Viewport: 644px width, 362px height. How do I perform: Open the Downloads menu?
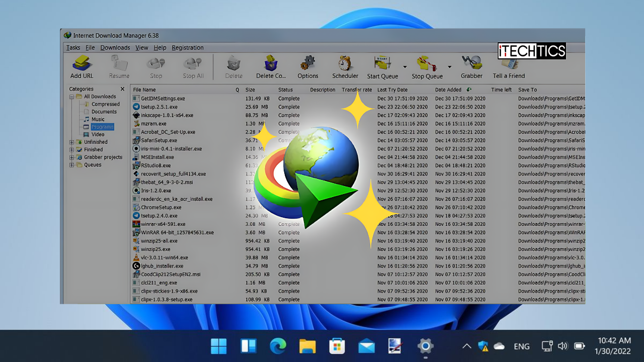[x=115, y=48]
